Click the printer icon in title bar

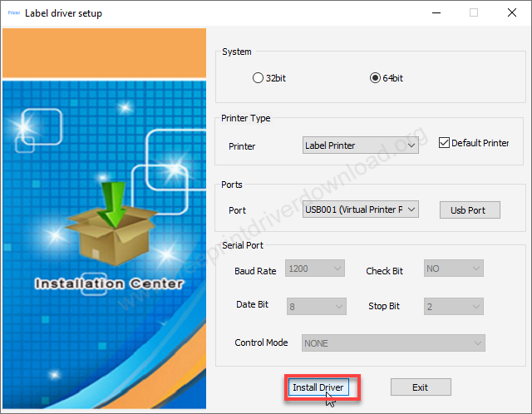pos(12,13)
